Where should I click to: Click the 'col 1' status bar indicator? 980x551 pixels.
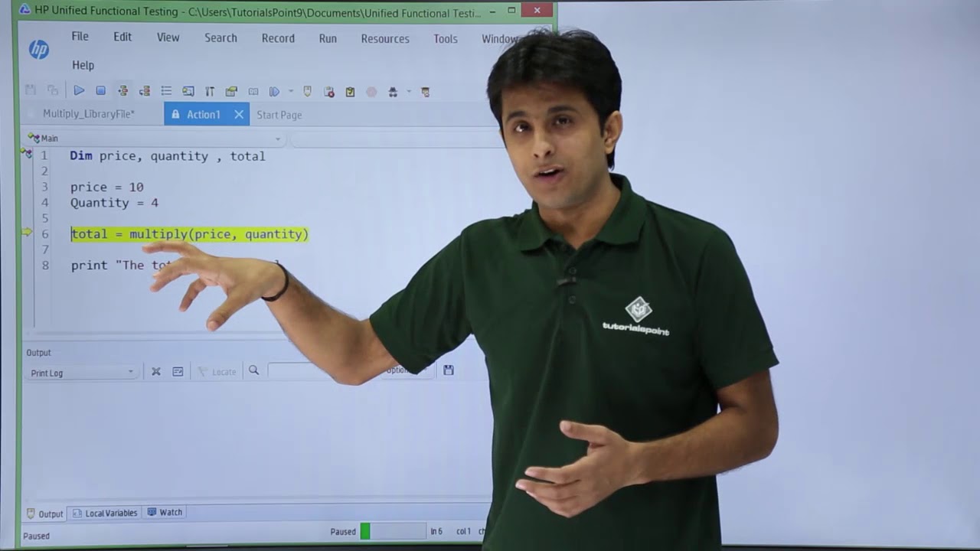point(463,531)
